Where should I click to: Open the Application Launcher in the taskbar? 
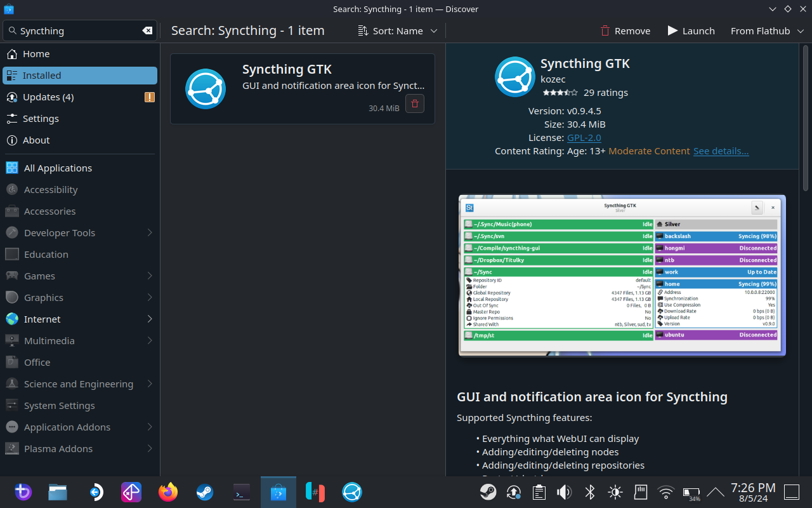pyautogui.click(x=23, y=492)
